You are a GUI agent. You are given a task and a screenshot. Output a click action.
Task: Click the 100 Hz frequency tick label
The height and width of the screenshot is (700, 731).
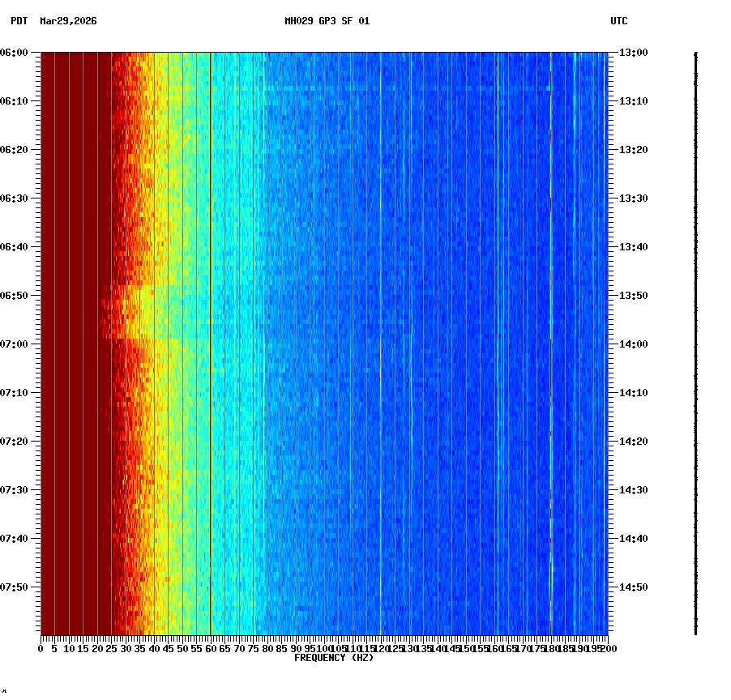click(x=323, y=648)
